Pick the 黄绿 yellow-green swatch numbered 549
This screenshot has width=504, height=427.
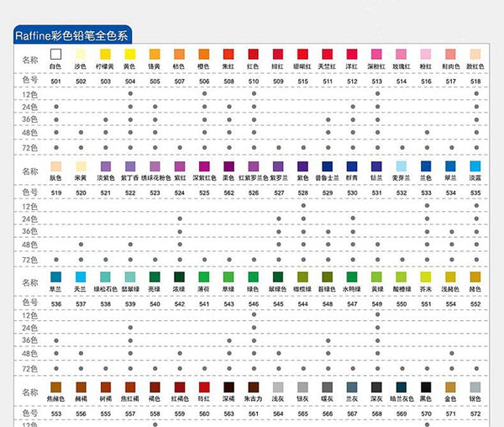coord(377,277)
